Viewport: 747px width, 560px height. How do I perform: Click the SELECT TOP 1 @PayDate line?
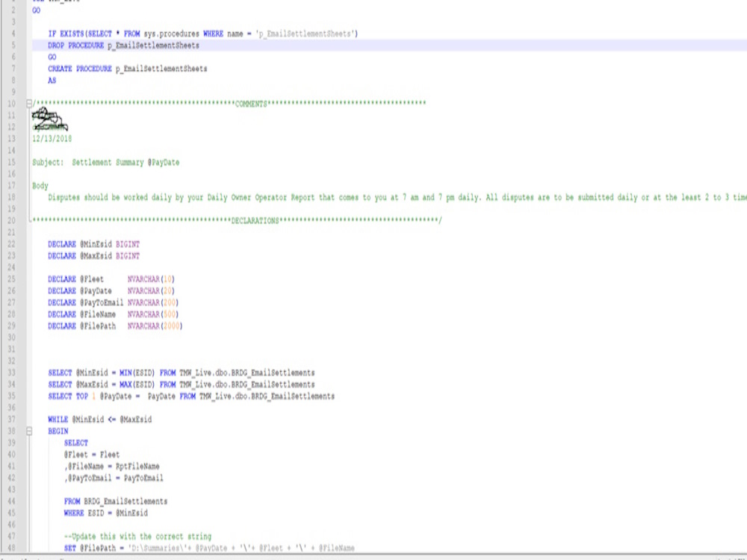[191, 396]
